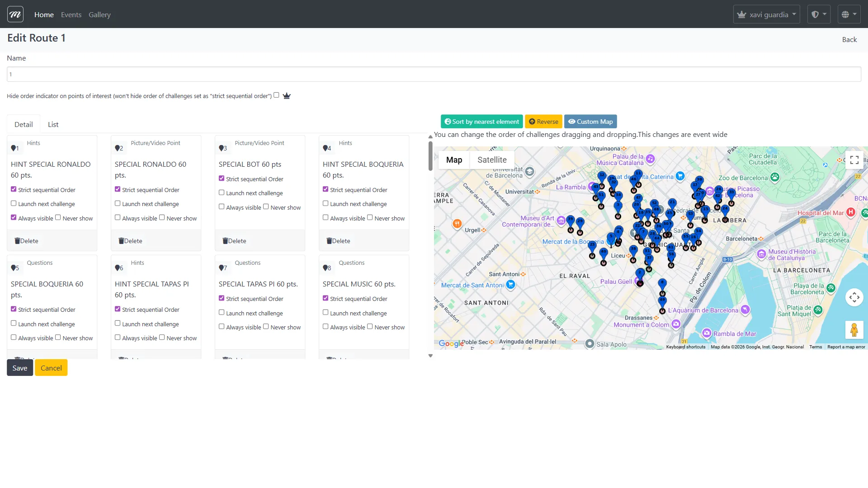Click location pin icon on card 4
This screenshot has height=488, width=868.
coord(325,148)
